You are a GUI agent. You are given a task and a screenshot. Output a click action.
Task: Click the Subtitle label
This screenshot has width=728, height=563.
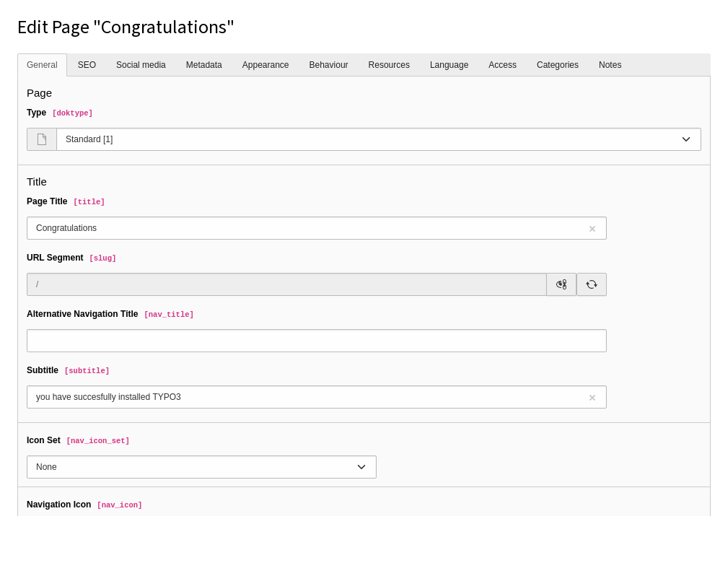point(43,370)
